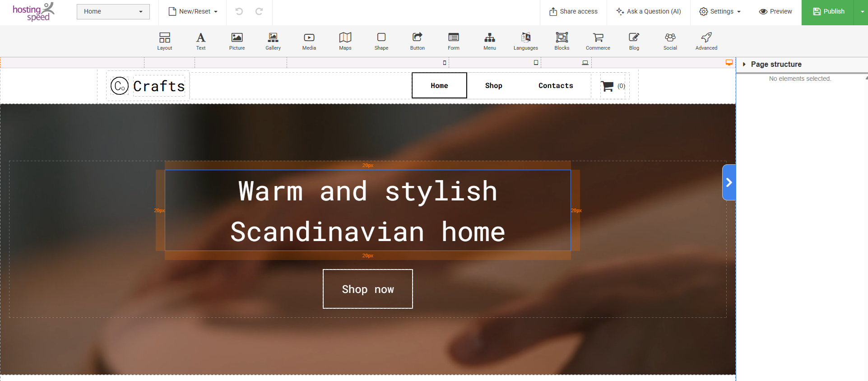Add a Maps element
Screen dimensions: 868x381
tap(345, 41)
